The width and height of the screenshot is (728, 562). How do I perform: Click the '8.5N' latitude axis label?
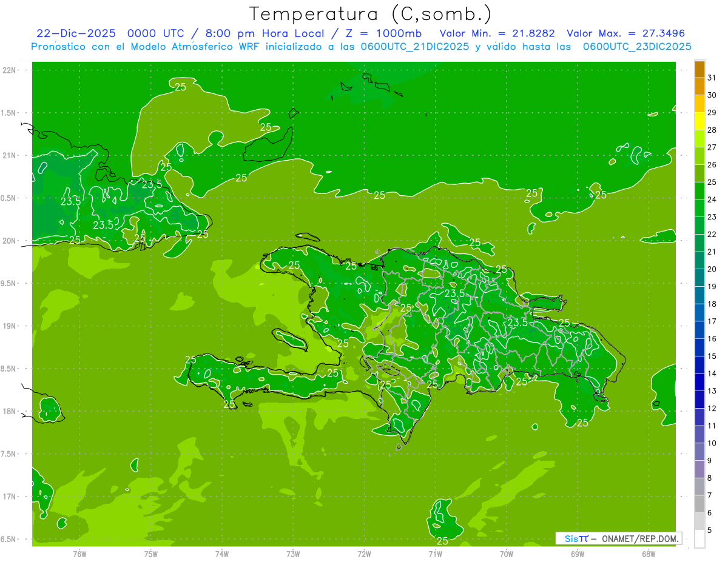click(x=8, y=369)
